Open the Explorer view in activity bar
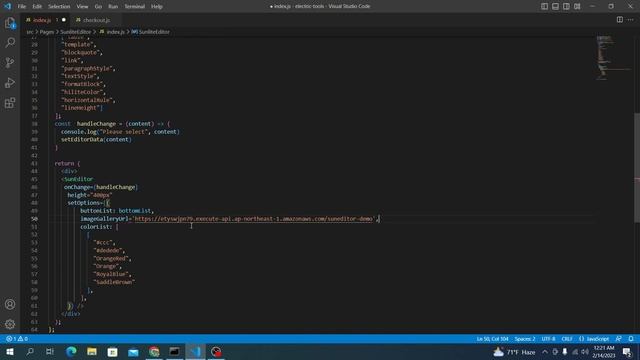 10,23
